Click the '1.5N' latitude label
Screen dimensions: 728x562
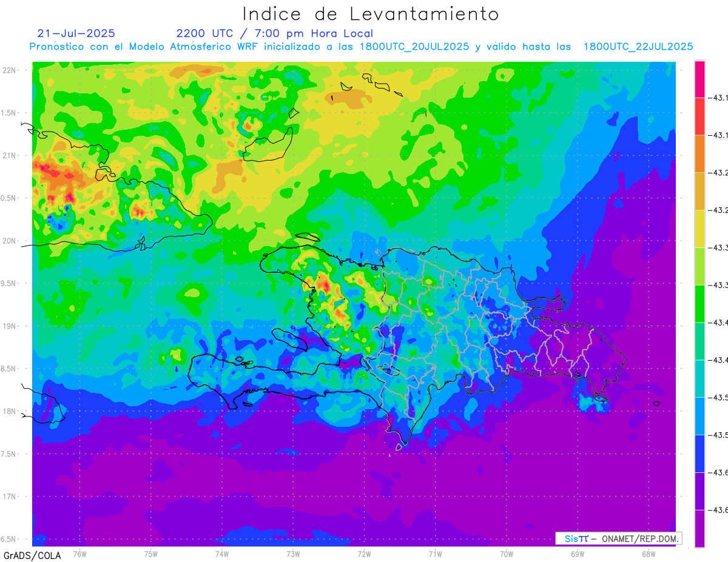(8, 113)
